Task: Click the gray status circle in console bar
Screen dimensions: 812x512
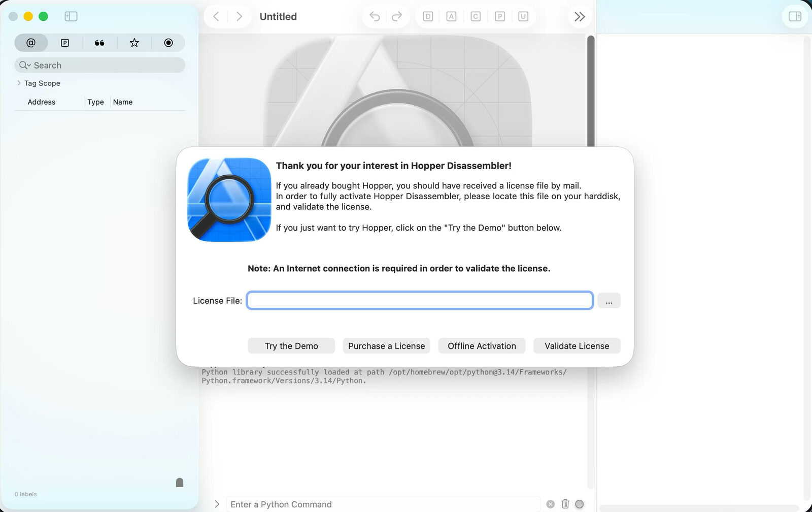Action: [580, 504]
